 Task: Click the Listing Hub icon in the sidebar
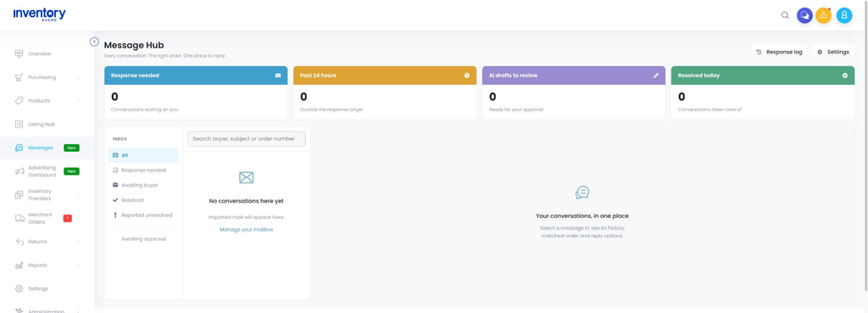point(19,124)
